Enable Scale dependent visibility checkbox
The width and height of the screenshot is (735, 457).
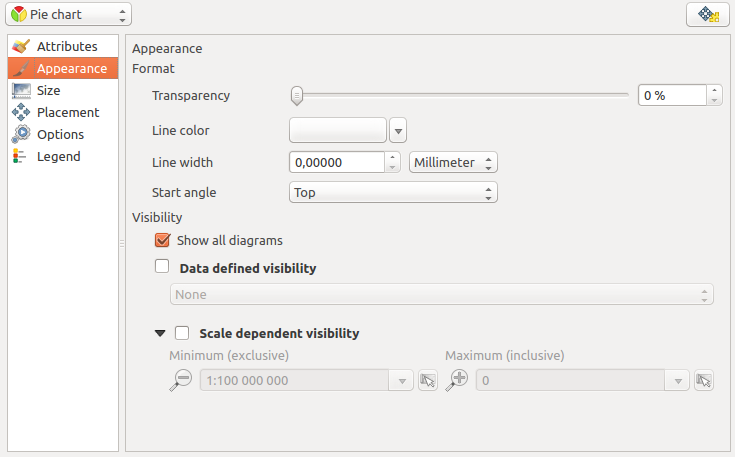[182, 333]
